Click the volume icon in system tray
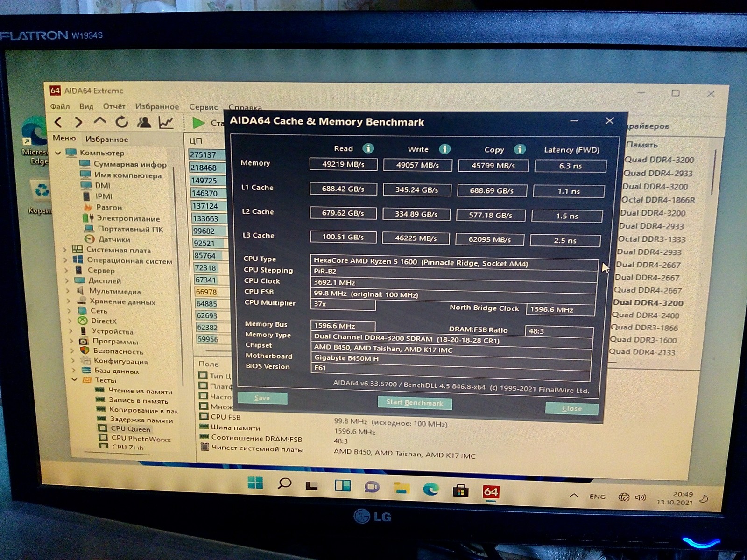The width and height of the screenshot is (747, 560). tap(641, 497)
